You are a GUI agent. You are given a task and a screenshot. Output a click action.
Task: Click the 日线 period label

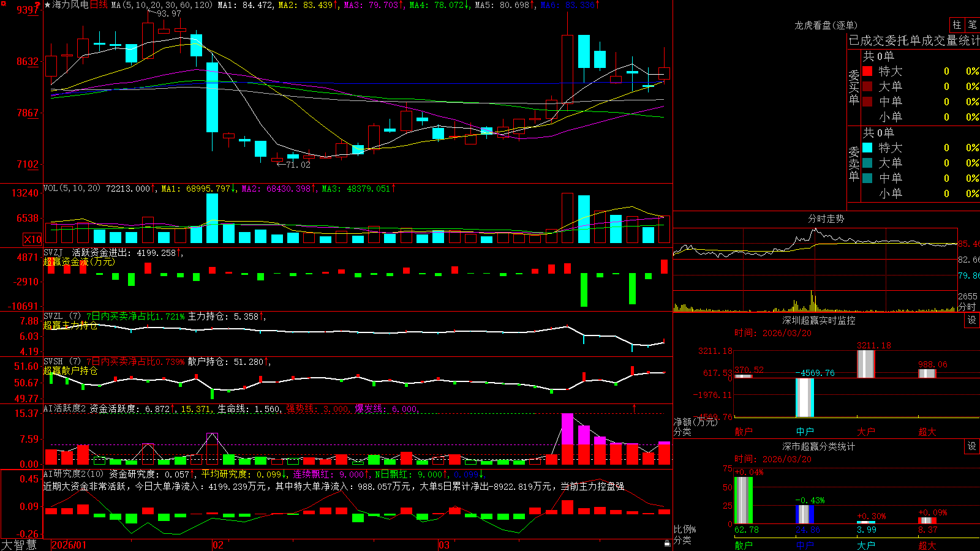click(x=99, y=5)
